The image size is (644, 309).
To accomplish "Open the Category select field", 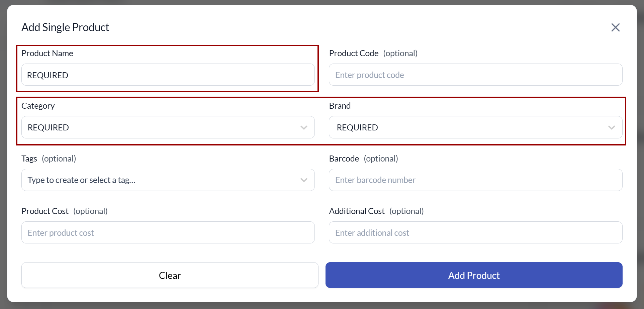I will (x=161, y=127).
